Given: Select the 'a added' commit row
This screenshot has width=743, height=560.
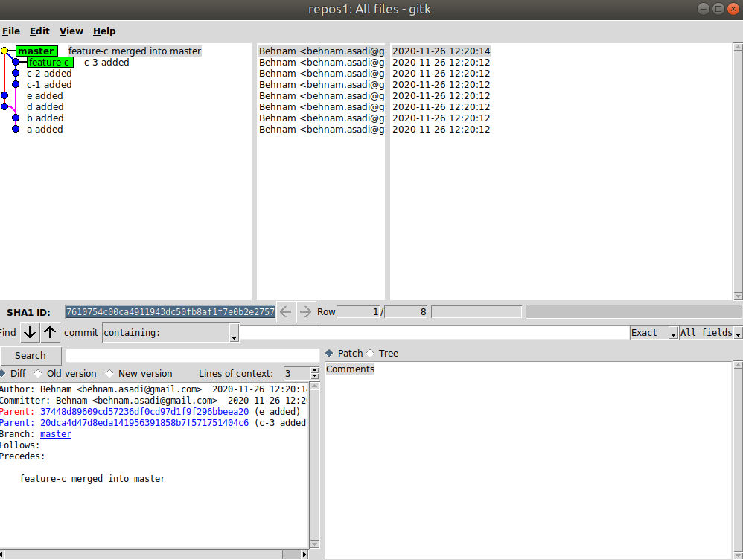Looking at the screenshot, I should click(45, 130).
